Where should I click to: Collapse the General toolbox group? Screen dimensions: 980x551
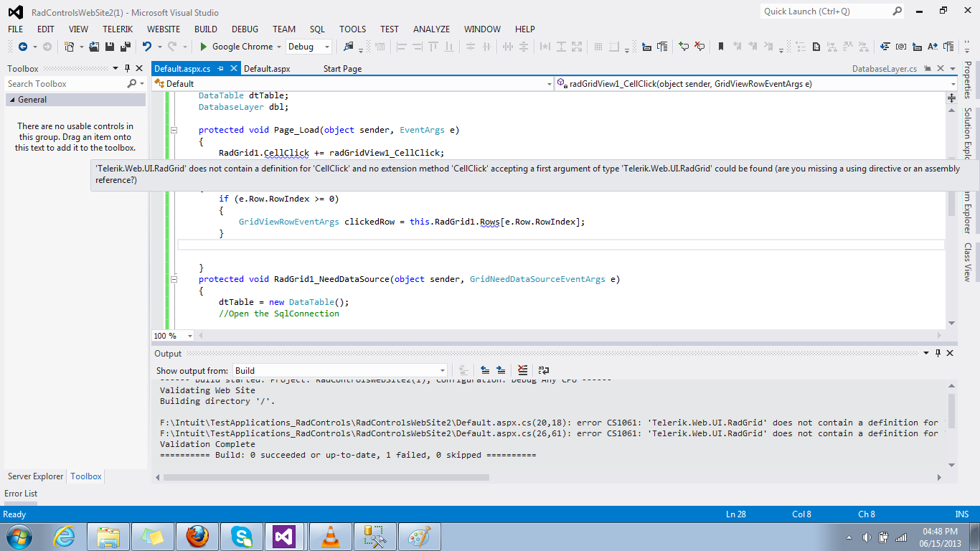(12, 100)
